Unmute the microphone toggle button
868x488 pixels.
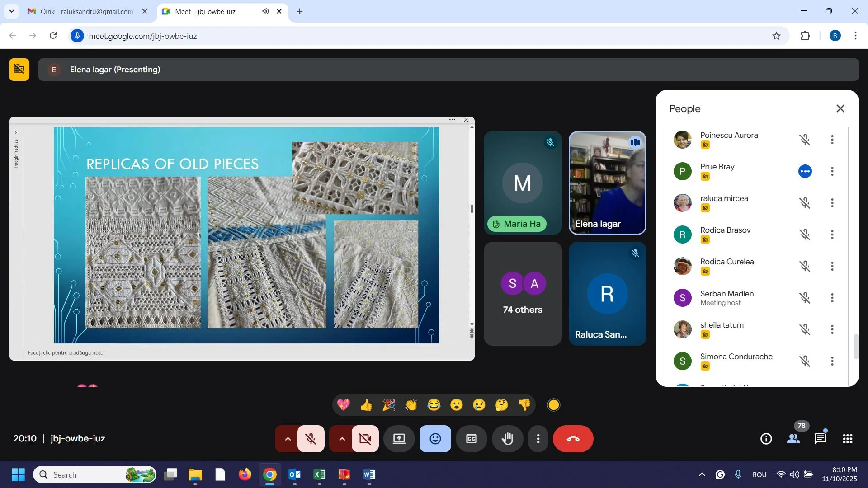pos(311,439)
